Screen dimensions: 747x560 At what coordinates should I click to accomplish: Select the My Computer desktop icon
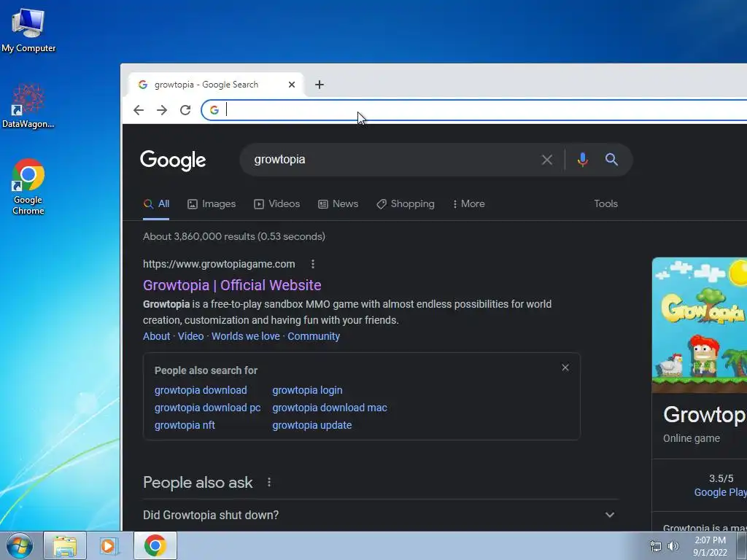pyautogui.click(x=28, y=31)
